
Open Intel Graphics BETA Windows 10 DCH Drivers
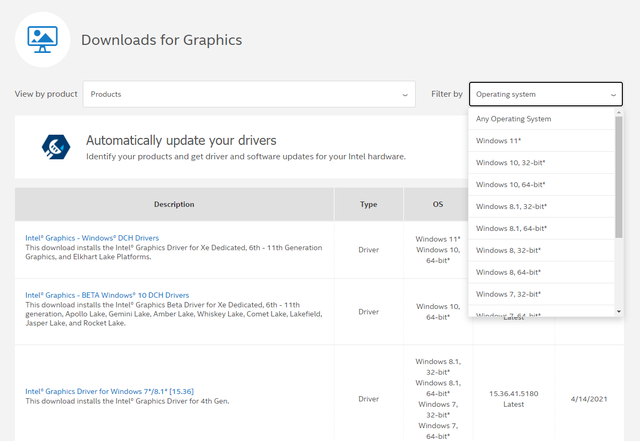coord(107,295)
